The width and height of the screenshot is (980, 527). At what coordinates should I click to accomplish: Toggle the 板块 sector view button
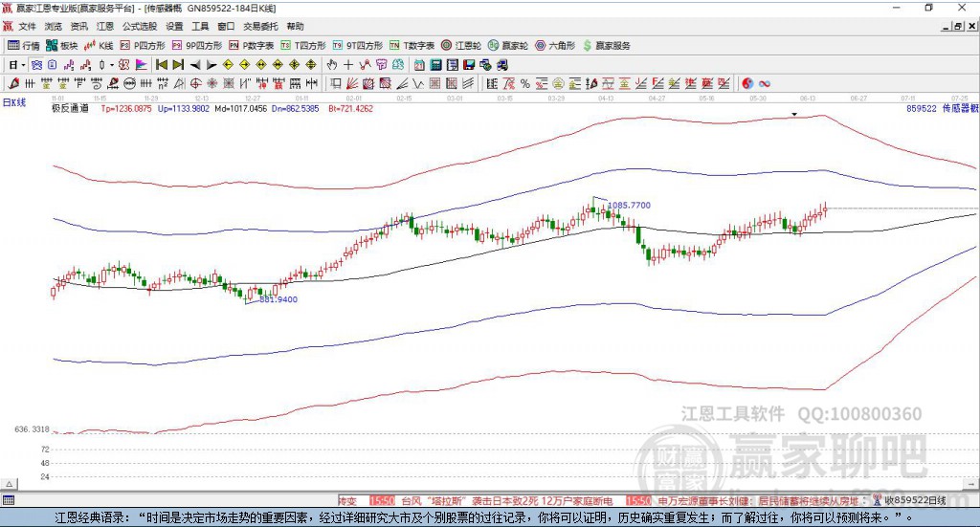(61, 46)
